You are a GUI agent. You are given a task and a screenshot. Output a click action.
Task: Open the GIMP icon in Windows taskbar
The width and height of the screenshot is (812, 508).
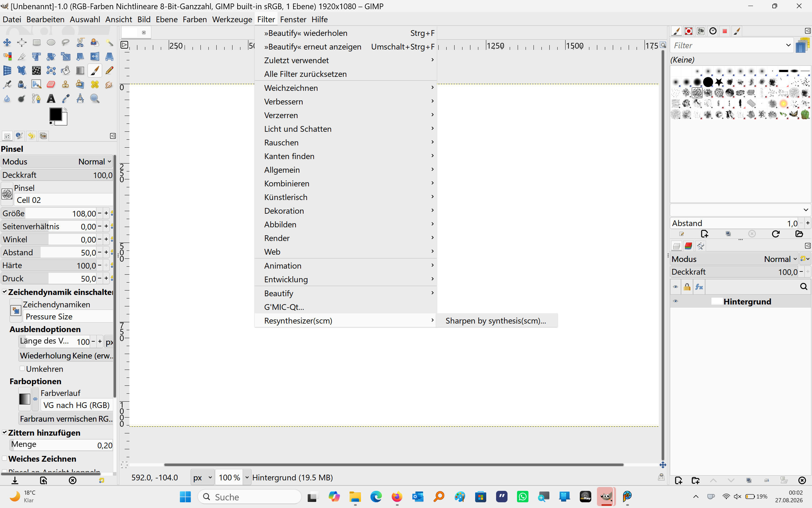click(606, 497)
